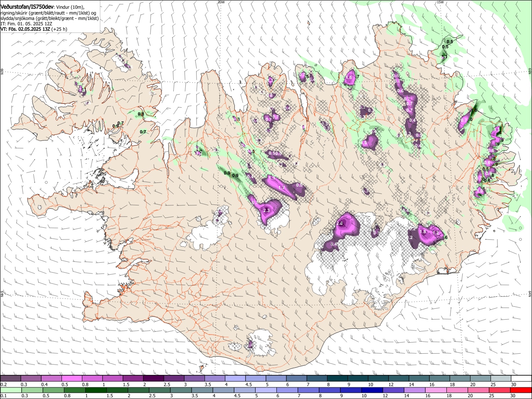
Task: Click the 15W longitude label at top
Action: click(440, 2)
